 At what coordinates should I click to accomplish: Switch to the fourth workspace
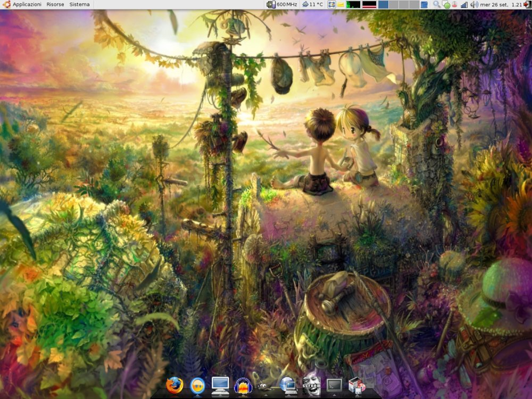[x=413, y=4]
